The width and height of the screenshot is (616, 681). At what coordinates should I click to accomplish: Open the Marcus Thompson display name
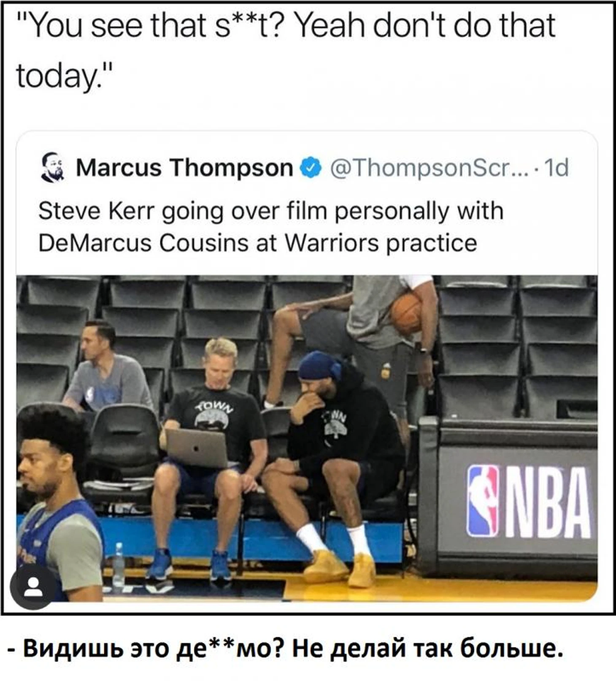[x=185, y=168]
